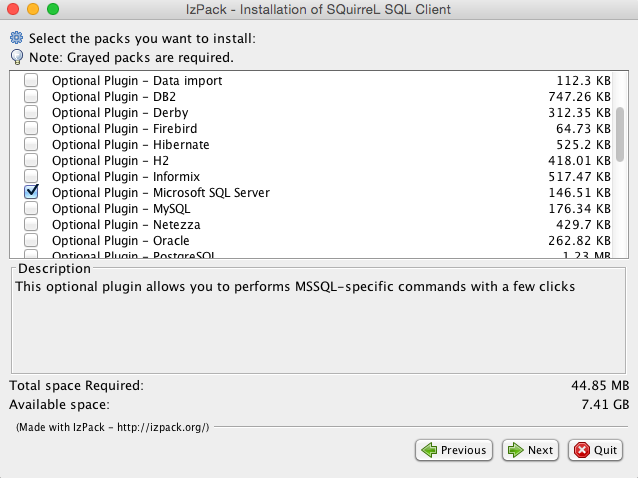Click the Made with IzPack footer text
This screenshot has width=638, height=478.
pos(113,427)
